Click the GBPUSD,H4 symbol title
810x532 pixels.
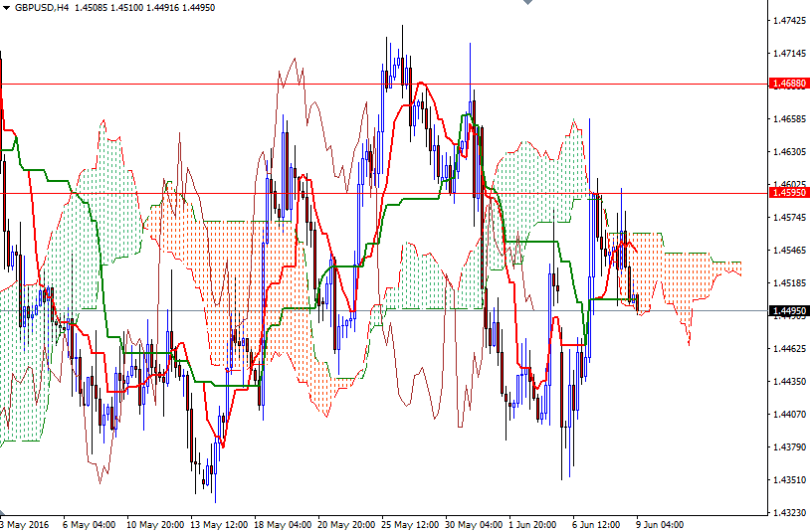click(41, 7)
